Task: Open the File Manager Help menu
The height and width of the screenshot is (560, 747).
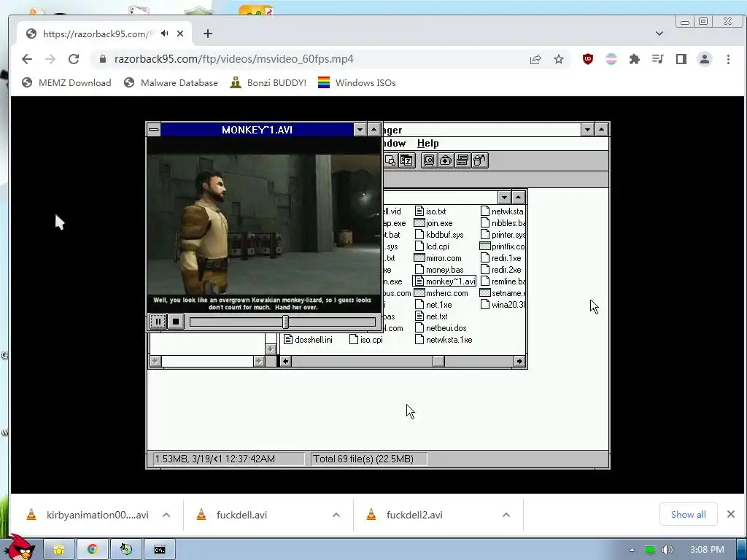Action: (x=427, y=144)
